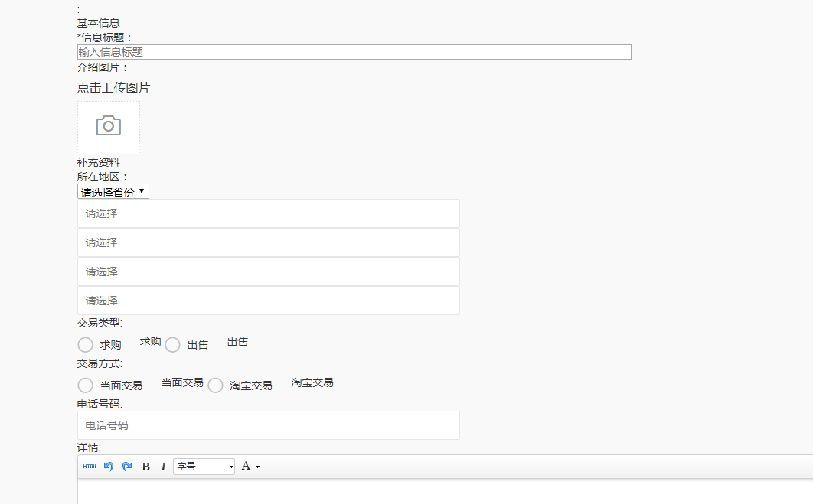This screenshot has height=504, width=813.
Task: Click the 点击上传图片 text
Action: (x=113, y=89)
